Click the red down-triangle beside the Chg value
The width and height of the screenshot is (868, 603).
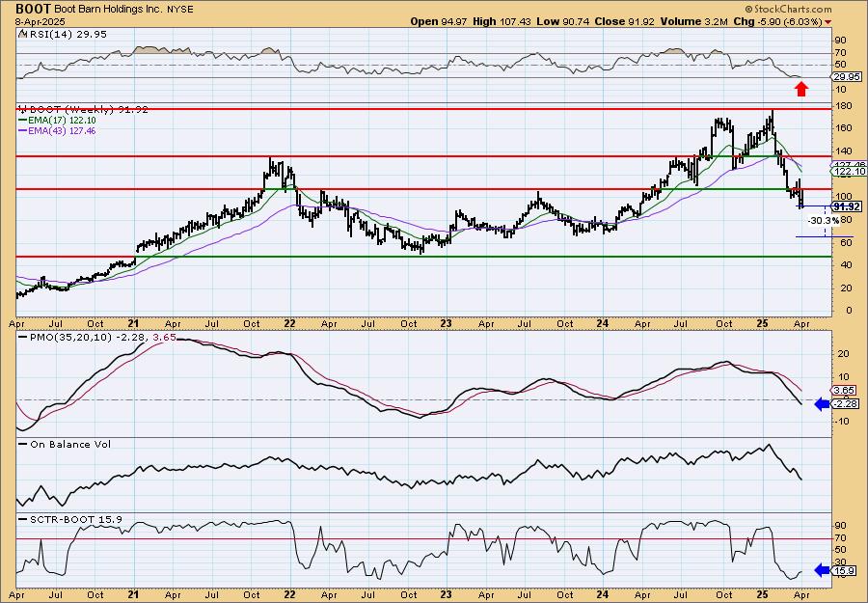click(x=827, y=21)
